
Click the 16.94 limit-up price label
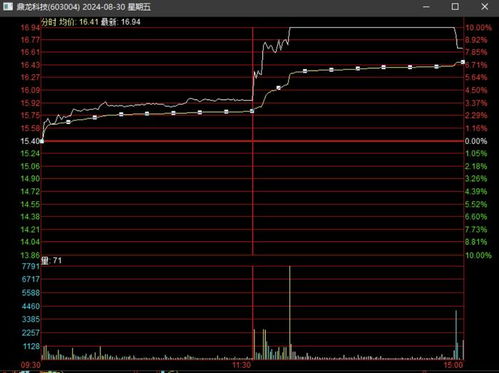pos(30,28)
